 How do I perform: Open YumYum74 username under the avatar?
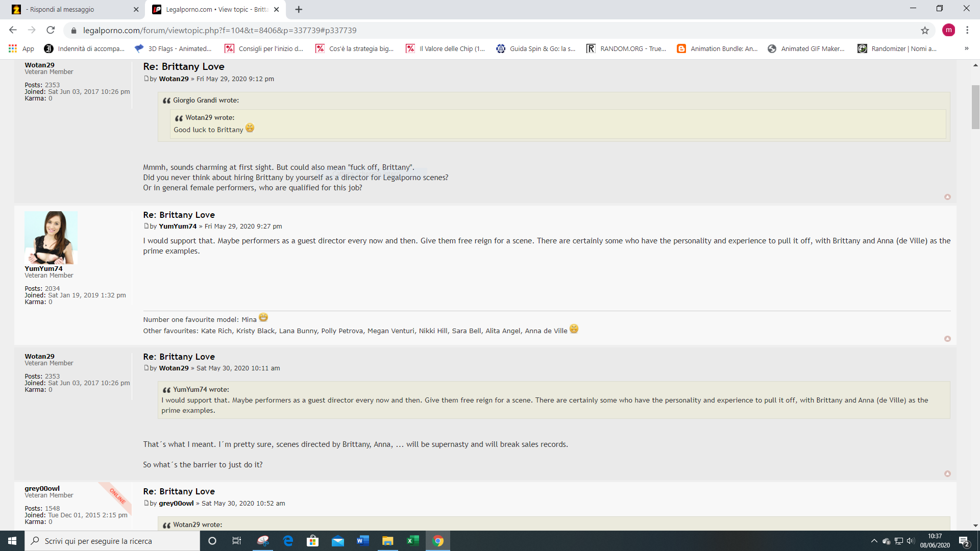[x=43, y=268]
